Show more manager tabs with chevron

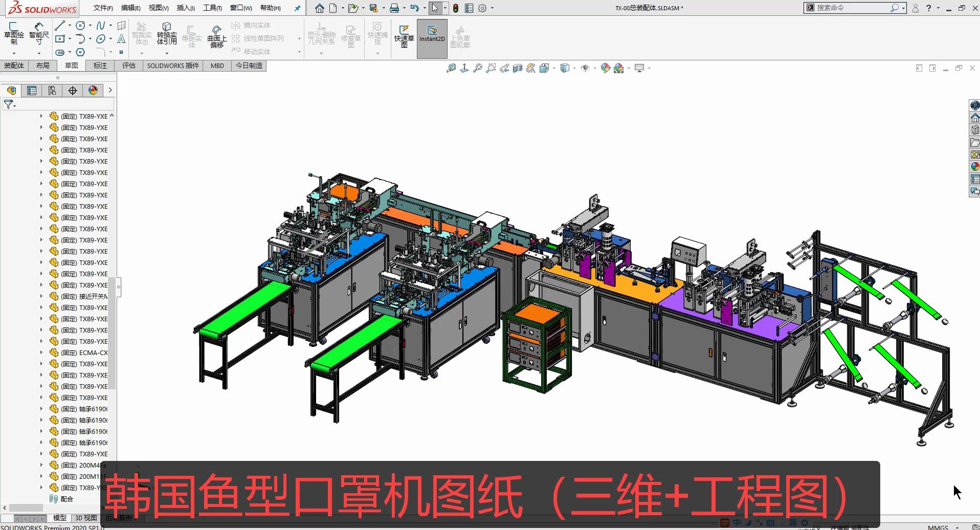click(x=110, y=91)
